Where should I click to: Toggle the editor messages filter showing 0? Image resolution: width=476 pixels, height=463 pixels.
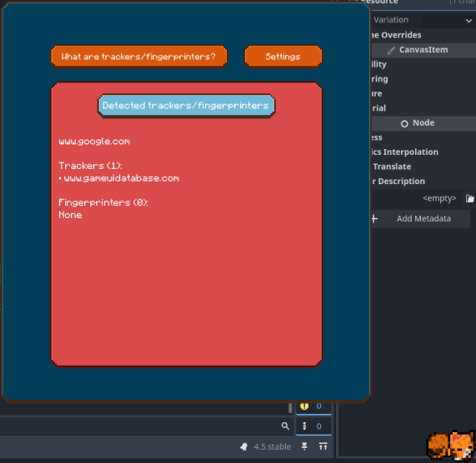pos(313,426)
